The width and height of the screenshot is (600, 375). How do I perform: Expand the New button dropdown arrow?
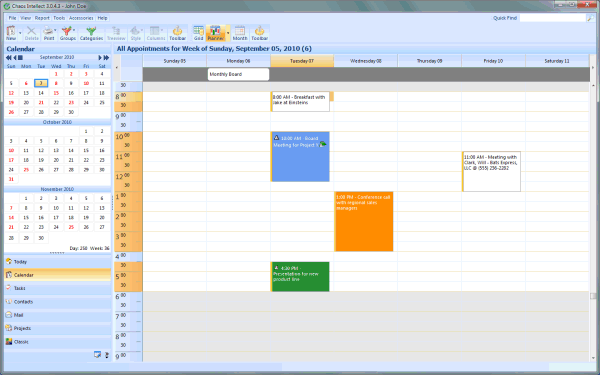(20, 33)
